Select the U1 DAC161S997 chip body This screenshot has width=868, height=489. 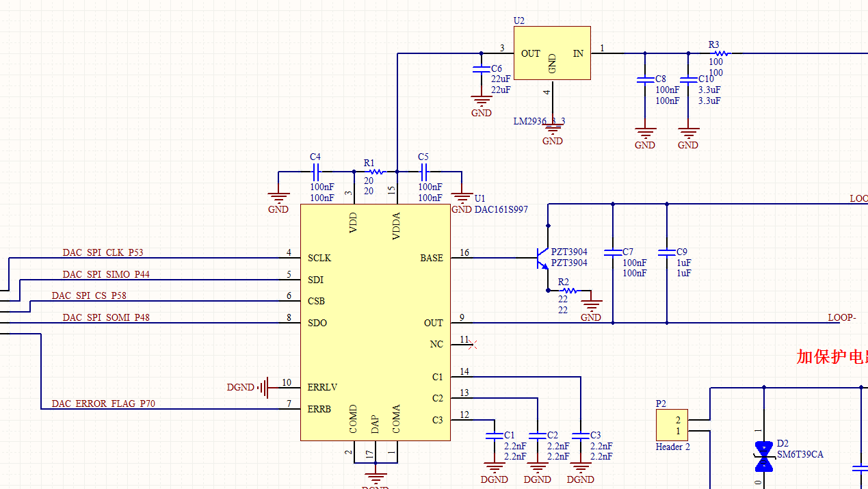(376, 322)
